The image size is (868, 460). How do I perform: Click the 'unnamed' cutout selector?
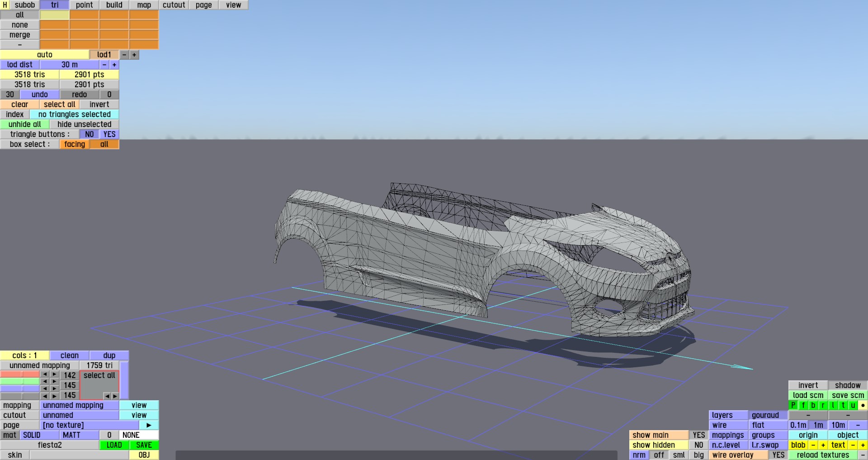pos(80,415)
